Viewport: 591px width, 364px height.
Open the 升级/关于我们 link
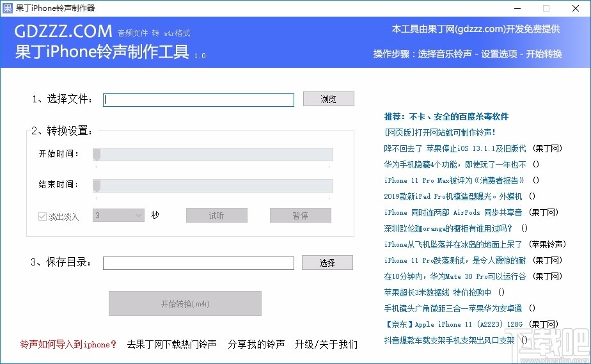coord(326,344)
